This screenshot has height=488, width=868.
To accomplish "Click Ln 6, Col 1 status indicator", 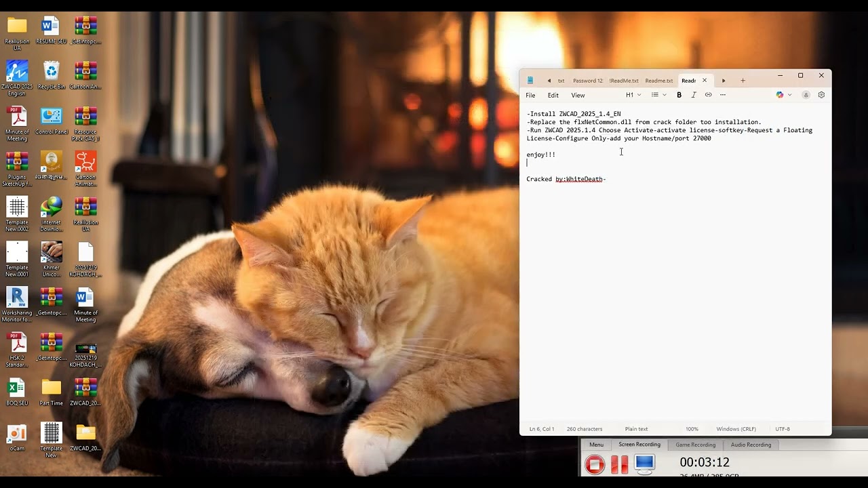I will [x=542, y=429].
